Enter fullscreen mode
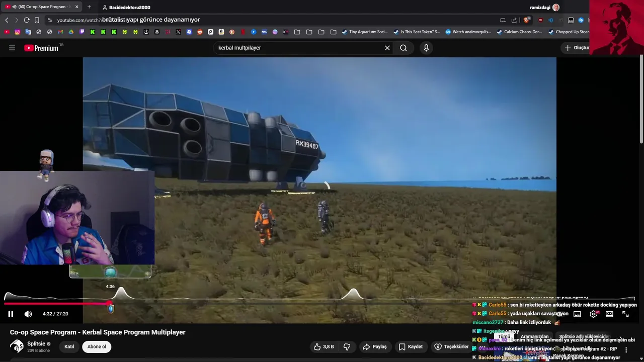644x362 pixels. click(x=625, y=314)
